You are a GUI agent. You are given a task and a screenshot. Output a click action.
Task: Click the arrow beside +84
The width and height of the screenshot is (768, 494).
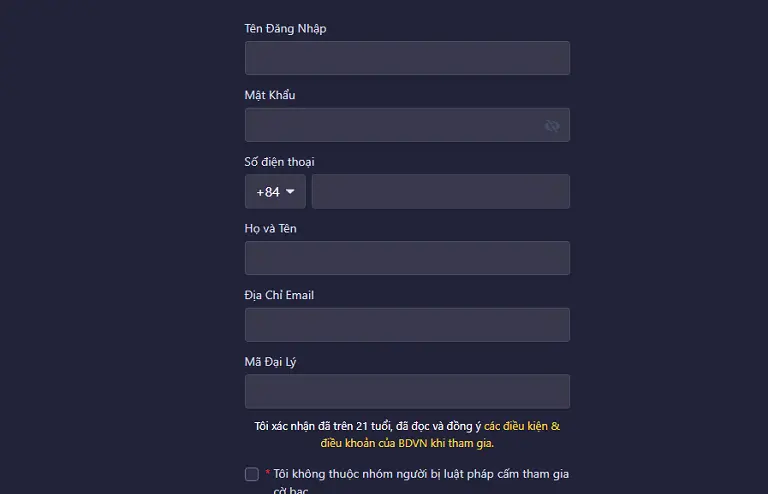(290, 191)
